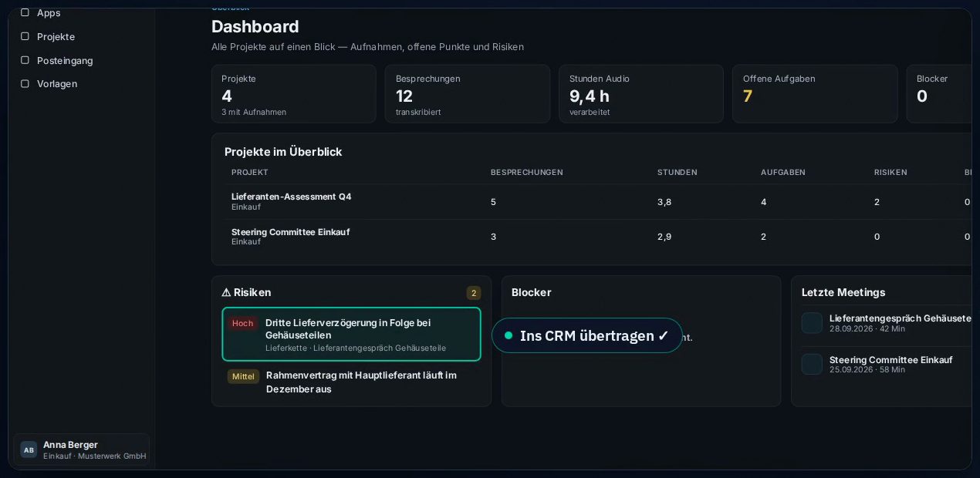Click the AUFGABEN column header

tap(783, 172)
